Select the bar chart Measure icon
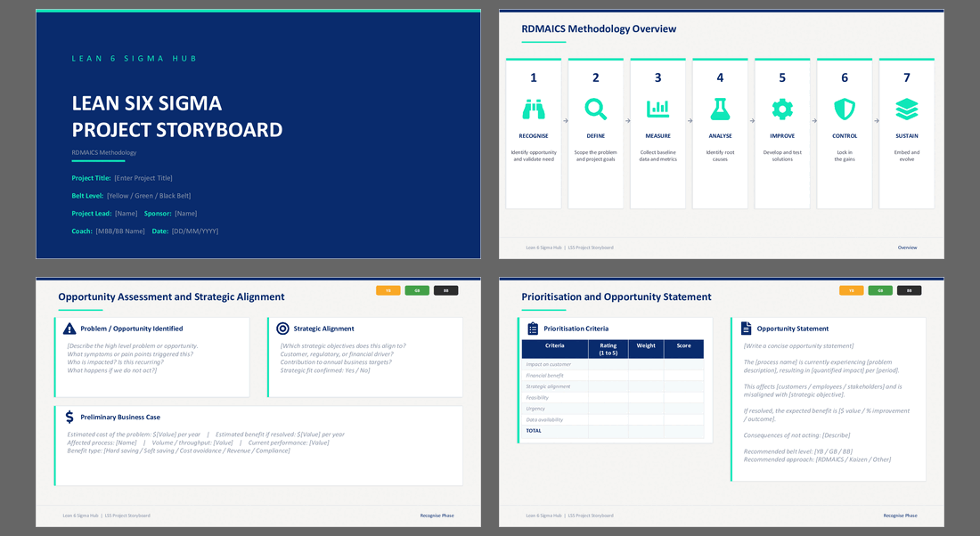Image resolution: width=980 pixels, height=536 pixels. [x=657, y=110]
